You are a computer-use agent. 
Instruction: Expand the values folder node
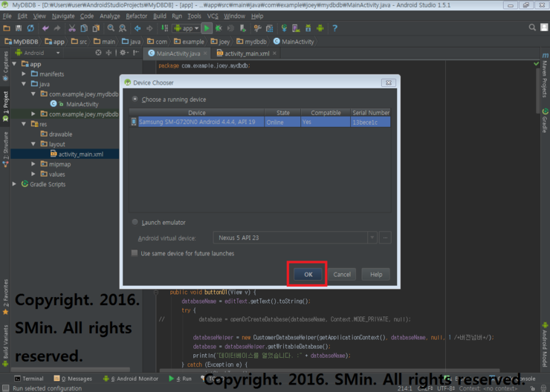33,174
